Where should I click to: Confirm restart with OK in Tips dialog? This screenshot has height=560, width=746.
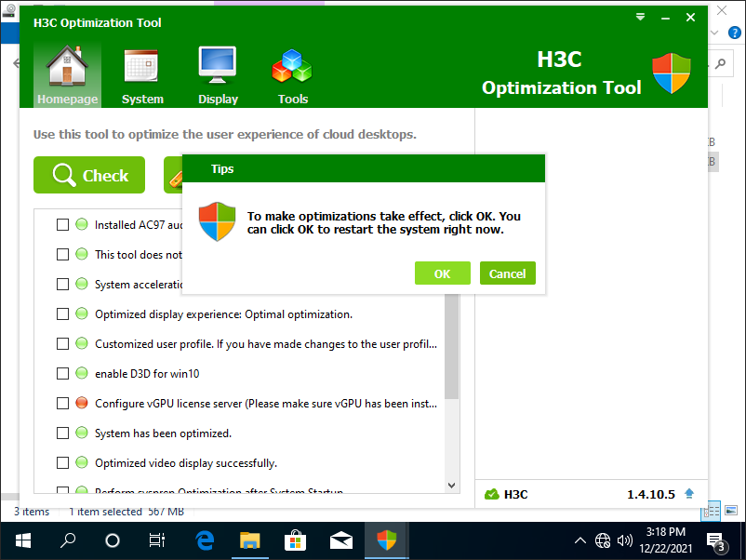pyautogui.click(x=442, y=273)
